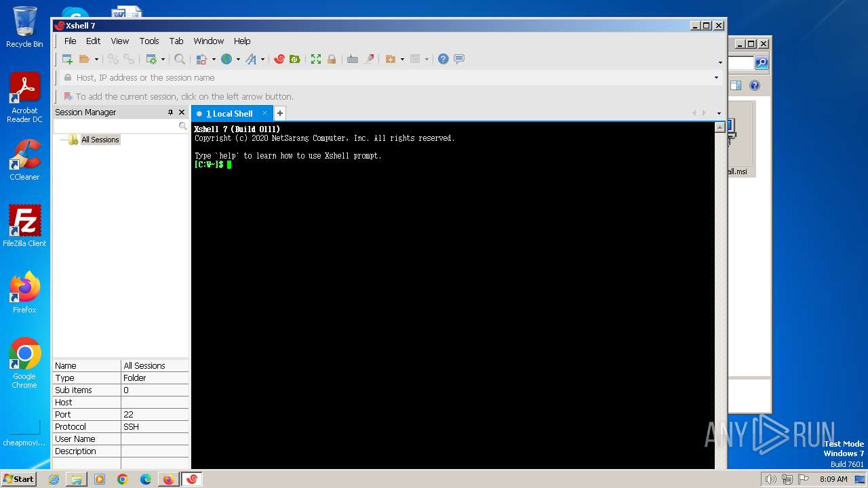Expand the new folder icon dropdown
This screenshot has width=868, height=488.
pyautogui.click(x=402, y=60)
